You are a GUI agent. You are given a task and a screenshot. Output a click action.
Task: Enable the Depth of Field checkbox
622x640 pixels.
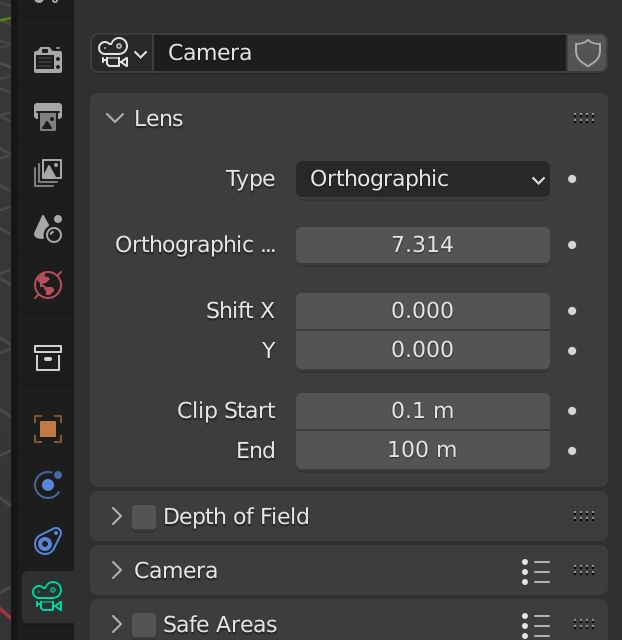[x=144, y=517]
